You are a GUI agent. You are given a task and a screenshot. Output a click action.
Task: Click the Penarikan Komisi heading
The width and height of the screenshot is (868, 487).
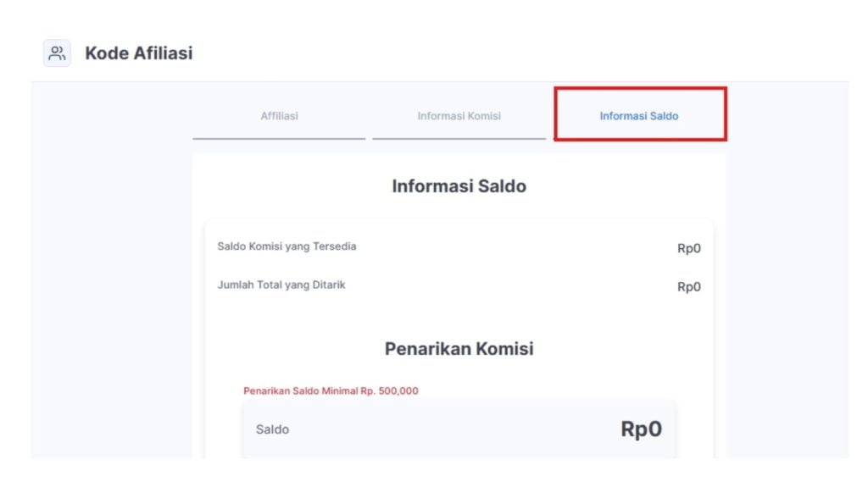pyautogui.click(x=459, y=349)
